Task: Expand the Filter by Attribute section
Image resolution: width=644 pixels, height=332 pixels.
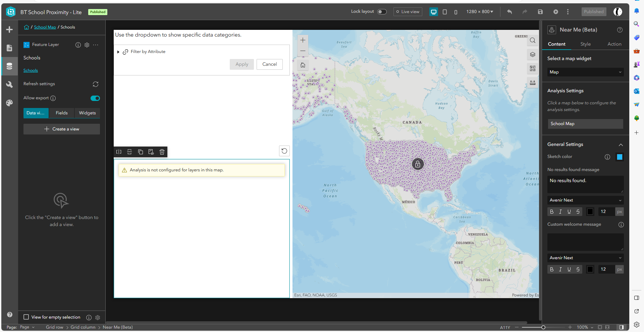Action: 118,52
